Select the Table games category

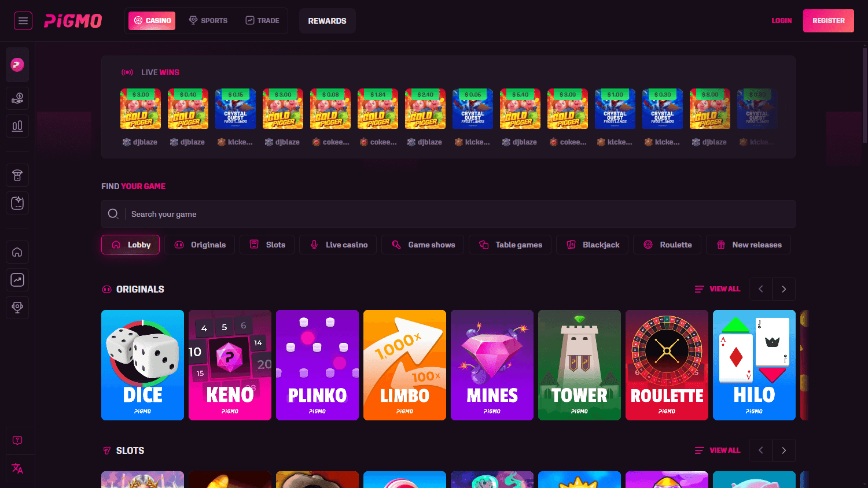pyautogui.click(x=510, y=245)
